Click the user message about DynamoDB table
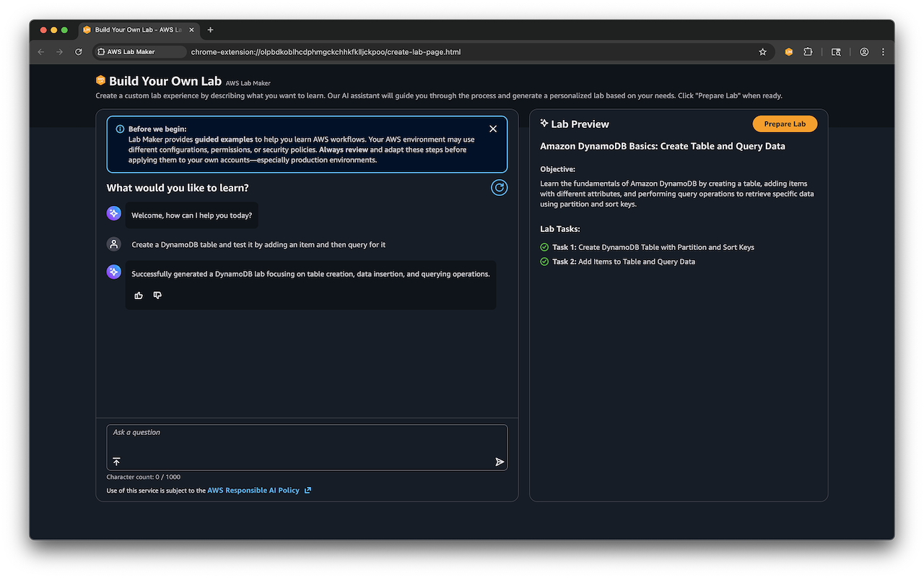 click(258, 245)
